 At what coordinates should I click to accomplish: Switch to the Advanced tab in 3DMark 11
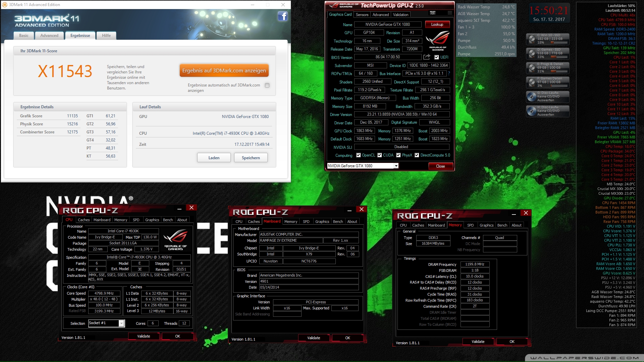[x=49, y=36]
